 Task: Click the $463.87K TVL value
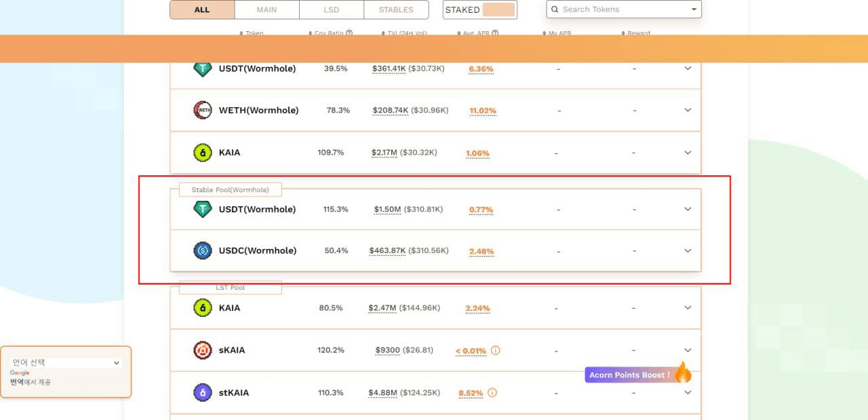coord(388,250)
